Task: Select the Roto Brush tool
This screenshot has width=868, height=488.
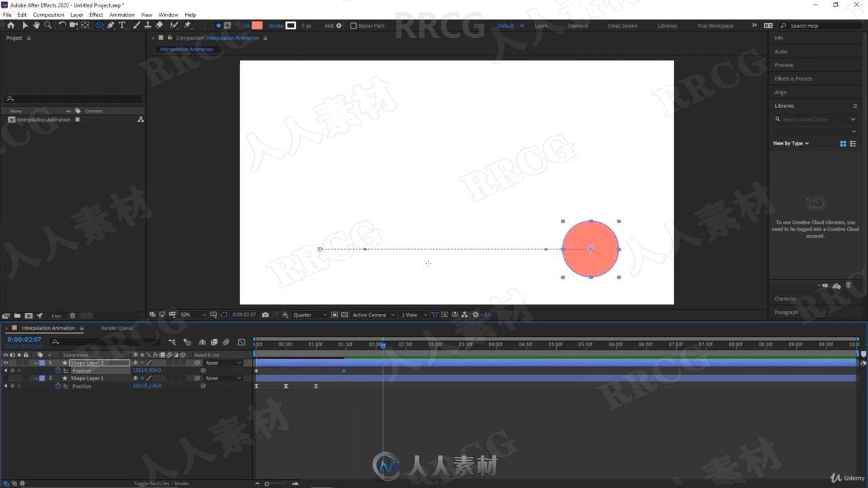Action: (174, 25)
